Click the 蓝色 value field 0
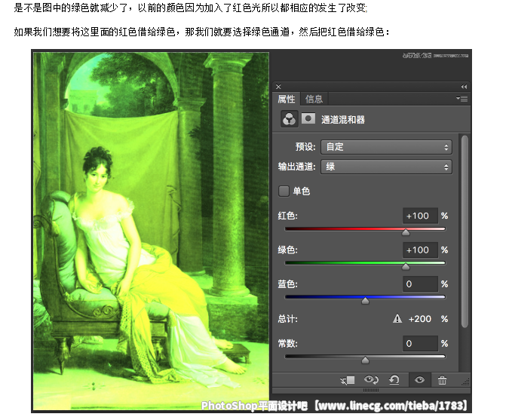The image size is (509, 420). 420,284
